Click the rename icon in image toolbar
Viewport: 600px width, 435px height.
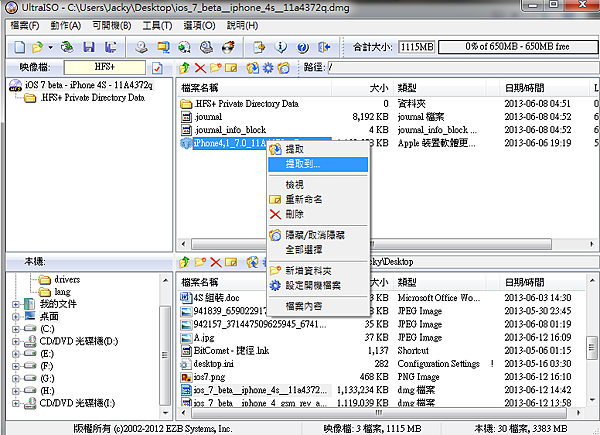pyautogui.click(x=231, y=68)
